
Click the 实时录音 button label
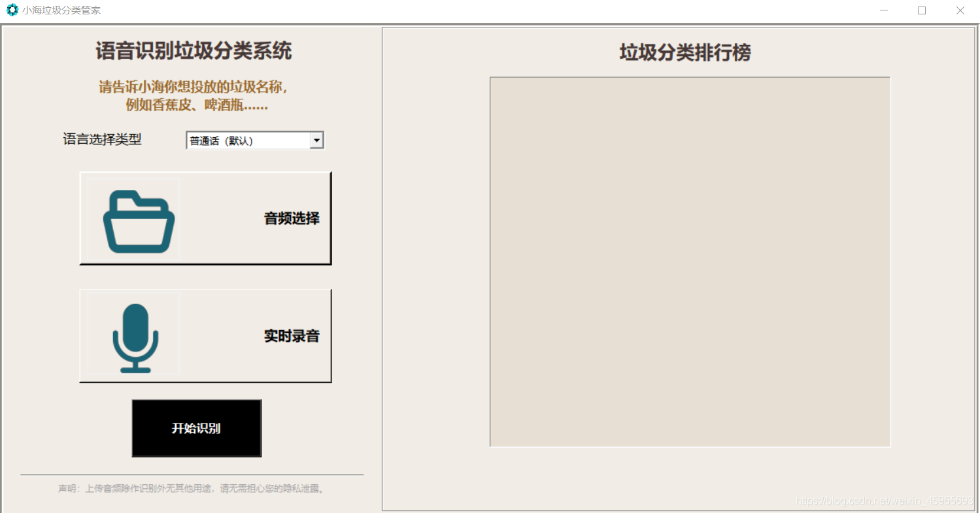(x=292, y=336)
